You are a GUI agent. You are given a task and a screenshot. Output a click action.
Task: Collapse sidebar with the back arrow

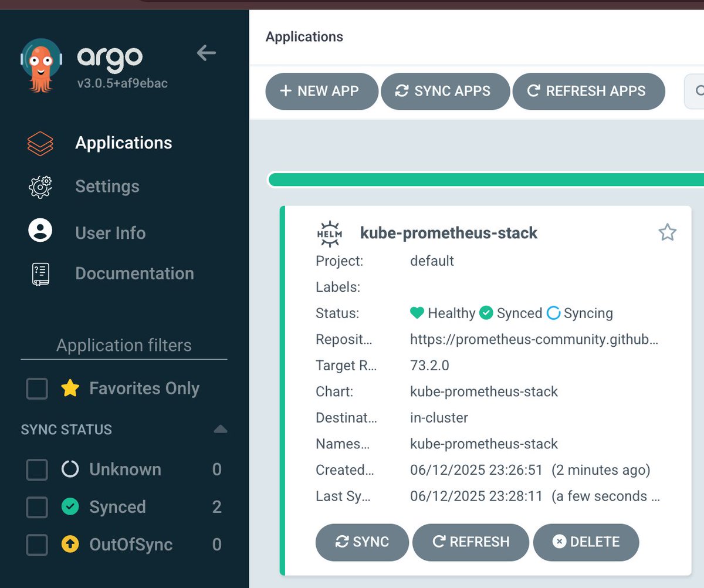pos(206,53)
